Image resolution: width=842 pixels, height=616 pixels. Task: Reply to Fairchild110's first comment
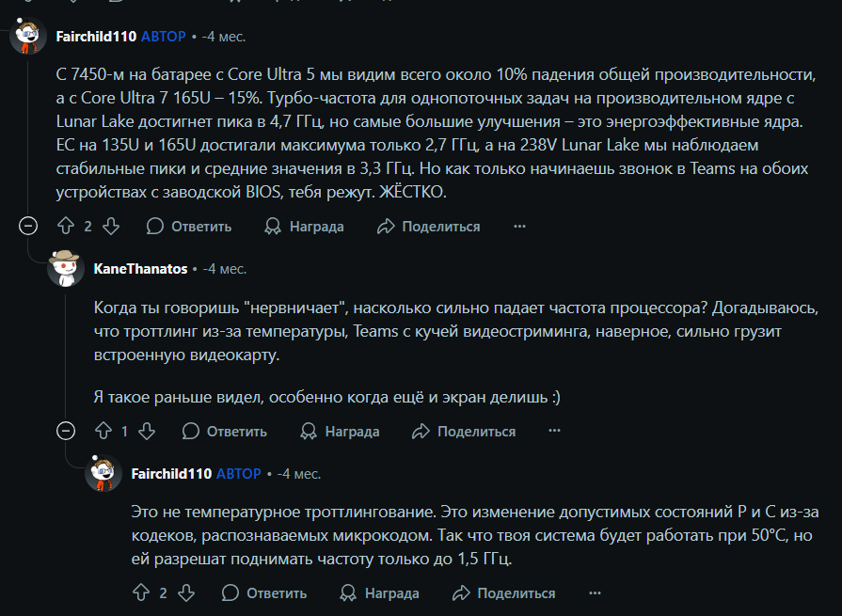click(189, 227)
